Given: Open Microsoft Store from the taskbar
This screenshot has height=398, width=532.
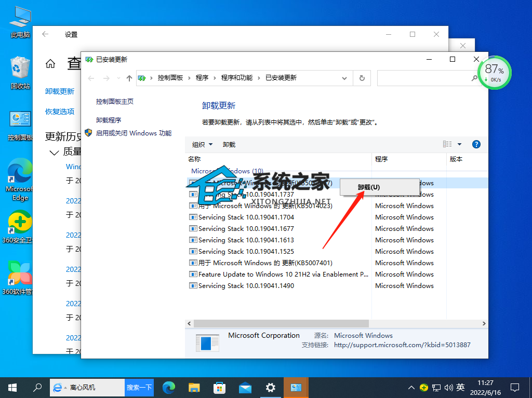Looking at the screenshot, I should tap(219, 387).
